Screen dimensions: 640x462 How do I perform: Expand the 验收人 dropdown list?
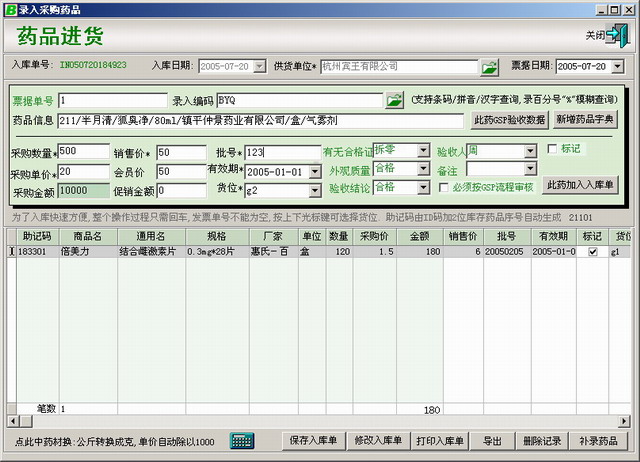[x=530, y=151]
